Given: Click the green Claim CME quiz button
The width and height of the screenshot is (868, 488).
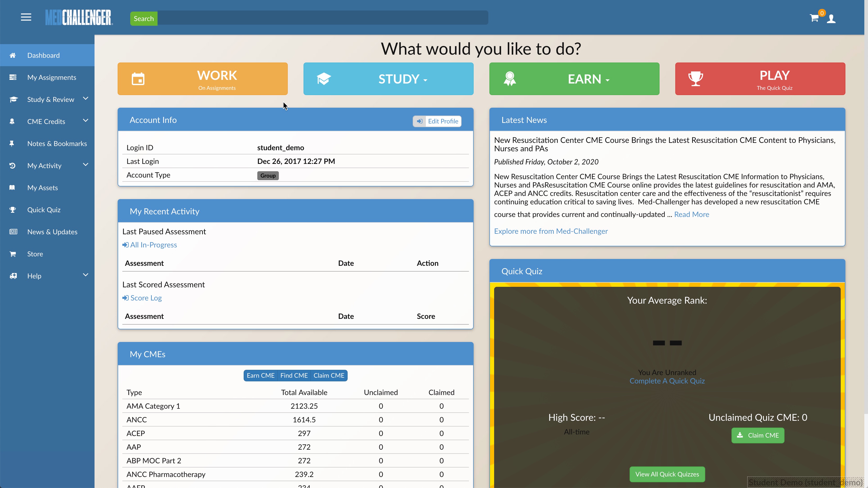Looking at the screenshot, I should (x=758, y=435).
